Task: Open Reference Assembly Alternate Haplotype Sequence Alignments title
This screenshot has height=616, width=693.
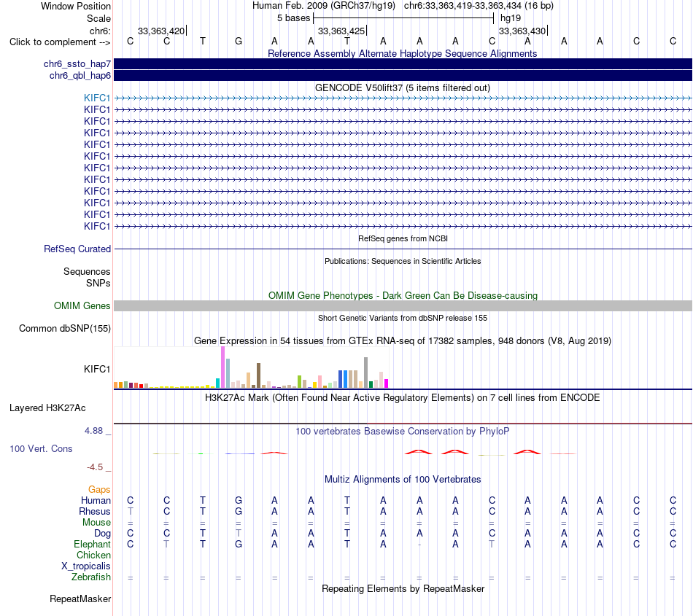Action: point(402,53)
